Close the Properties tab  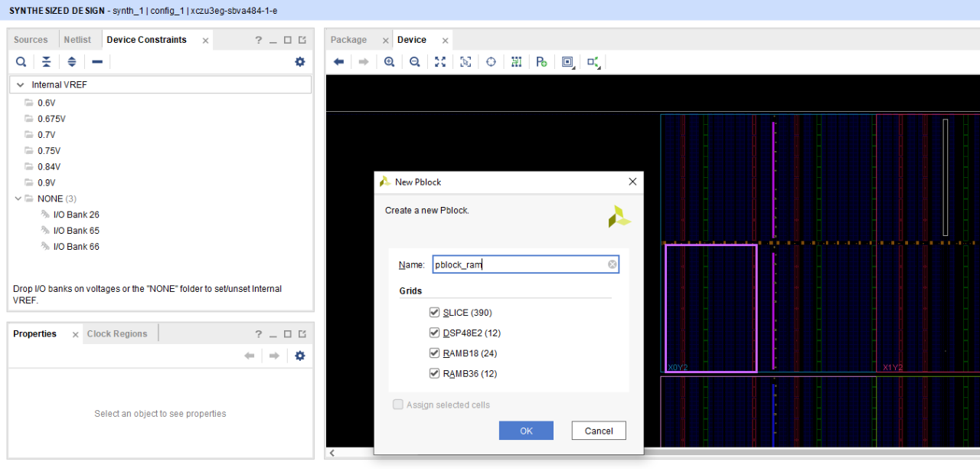pos(75,335)
